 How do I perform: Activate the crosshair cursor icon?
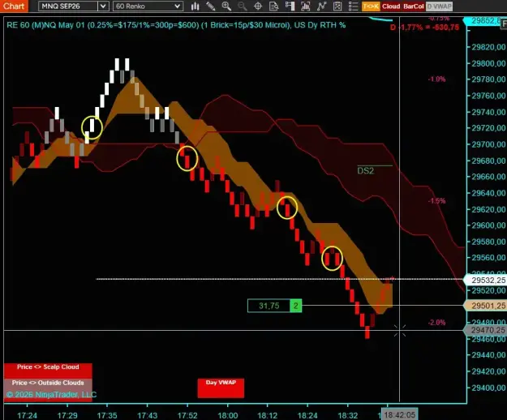pyautogui.click(x=258, y=6)
